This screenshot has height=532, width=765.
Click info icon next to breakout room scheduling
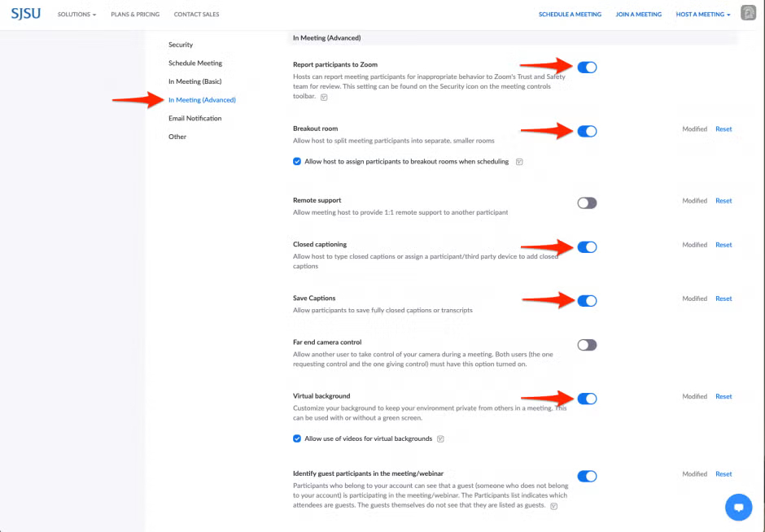pyautogui.click(x=519, y=162)
